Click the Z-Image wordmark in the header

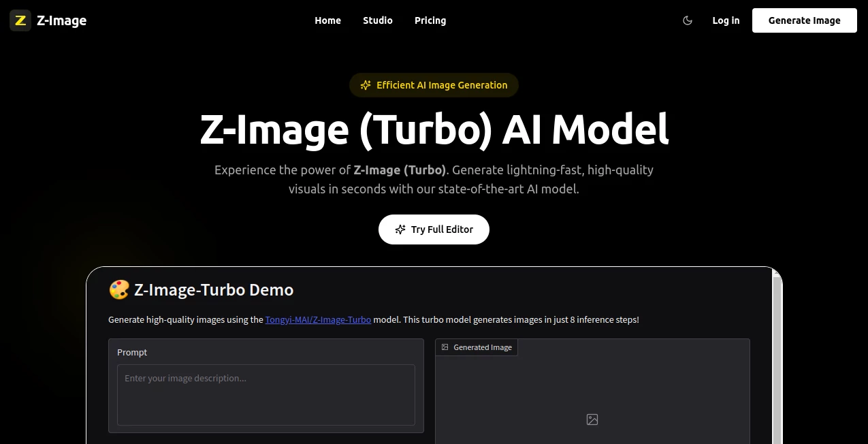tap(62, 20)
